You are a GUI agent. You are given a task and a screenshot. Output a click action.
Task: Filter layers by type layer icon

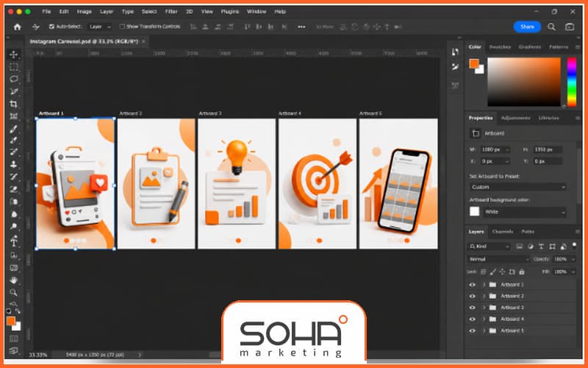click(541, 247)
